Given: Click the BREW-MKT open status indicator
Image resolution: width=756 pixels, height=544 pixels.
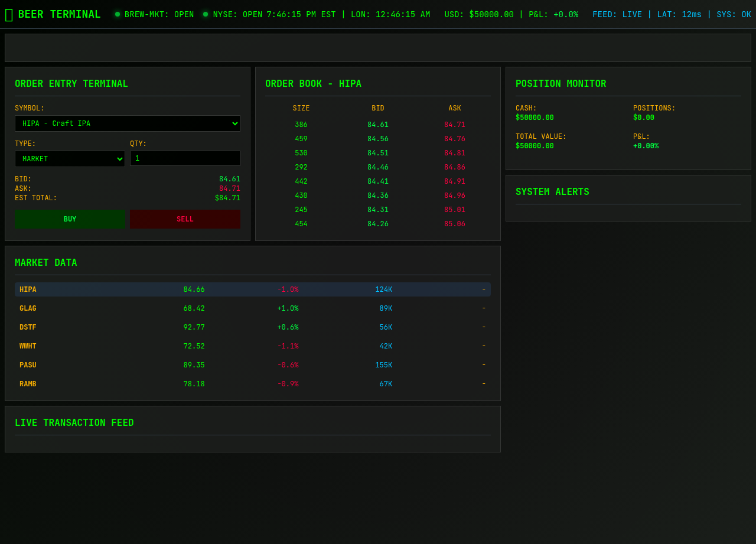Looking at the screenshot, I should pos(118,14).
